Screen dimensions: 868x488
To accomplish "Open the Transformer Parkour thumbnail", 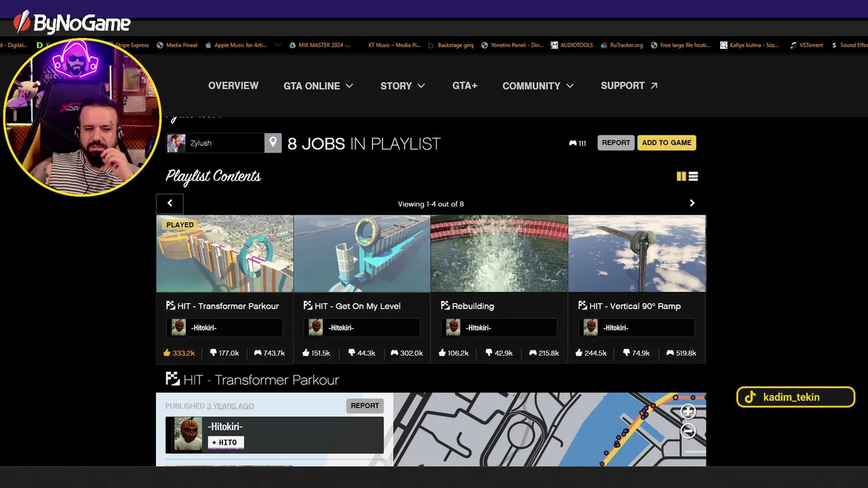I will [x=224, y=253].
